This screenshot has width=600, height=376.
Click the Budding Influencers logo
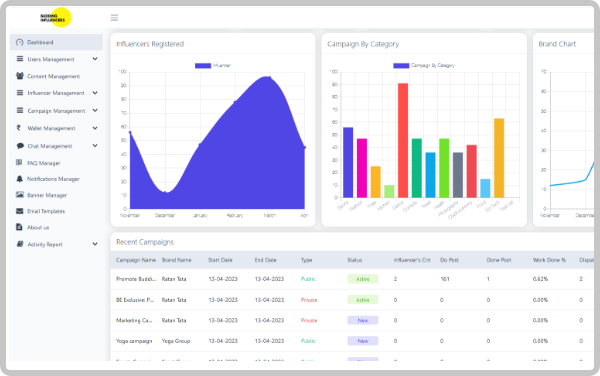tap(56, 18)
